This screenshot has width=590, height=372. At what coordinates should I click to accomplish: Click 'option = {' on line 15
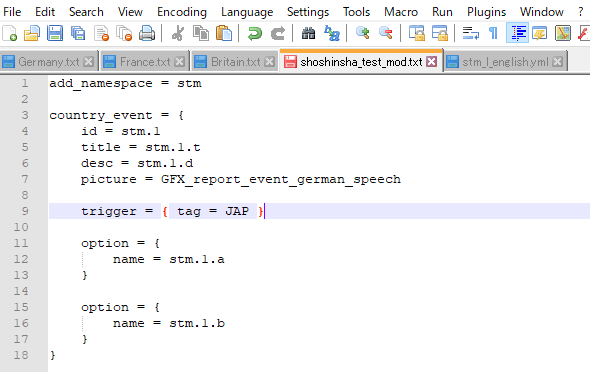pos(120,307)
